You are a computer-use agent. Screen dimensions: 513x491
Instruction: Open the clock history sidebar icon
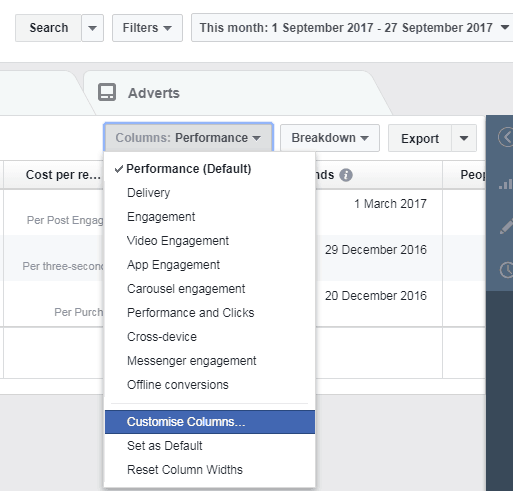[506, 270]
